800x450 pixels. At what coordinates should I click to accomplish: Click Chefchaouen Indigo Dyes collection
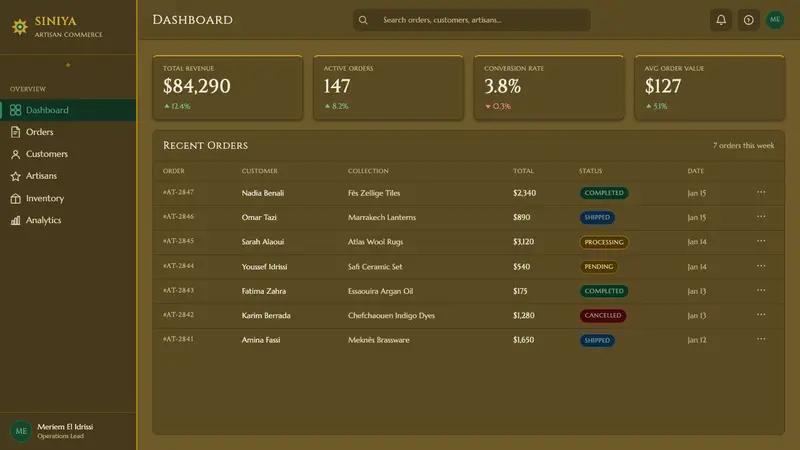391,316
